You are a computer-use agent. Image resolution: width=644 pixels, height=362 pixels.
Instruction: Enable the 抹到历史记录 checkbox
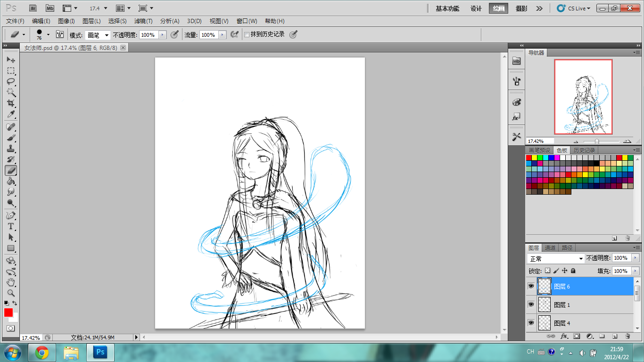pyautogui.click(x=247, y=34)
